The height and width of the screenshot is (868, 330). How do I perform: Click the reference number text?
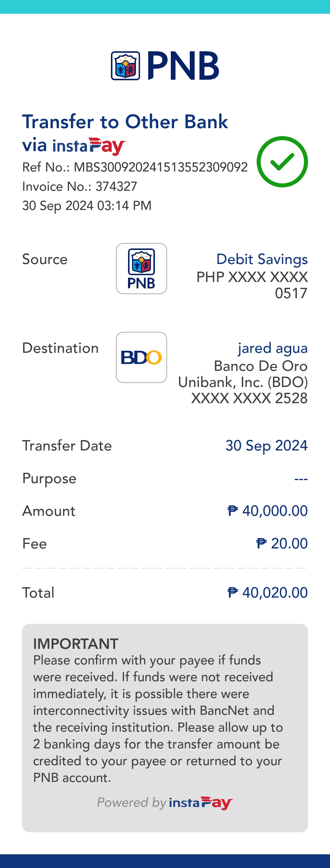135,168
